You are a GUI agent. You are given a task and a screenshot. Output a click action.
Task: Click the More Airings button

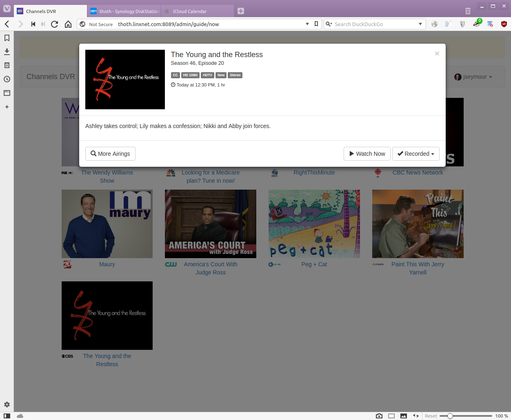click(x=110, y=154)
